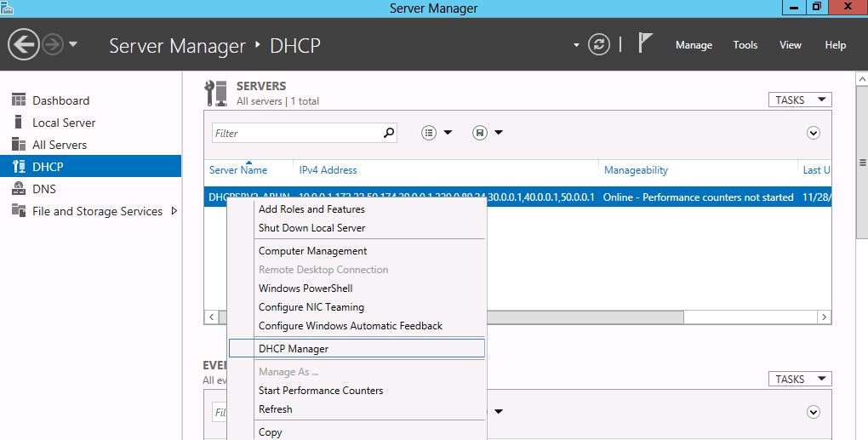The image size is (868, 440).
Task: Sort by Server Name column
Action: pyautogui.click(x=238, y=170)
